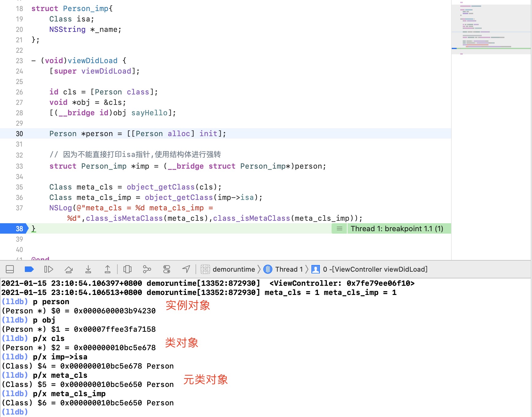Image resolution: width=532 pixels, height=417 pixels.
Task: Click line number 30 in gutter
Action: tap(19, 134)
